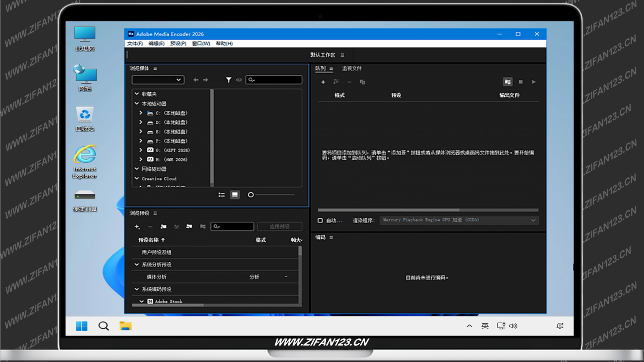The width and height of the screenshot is (644, 362).
Task: Toggle auto-encode watch folders icon in Queue
Action: coord(508,82)
